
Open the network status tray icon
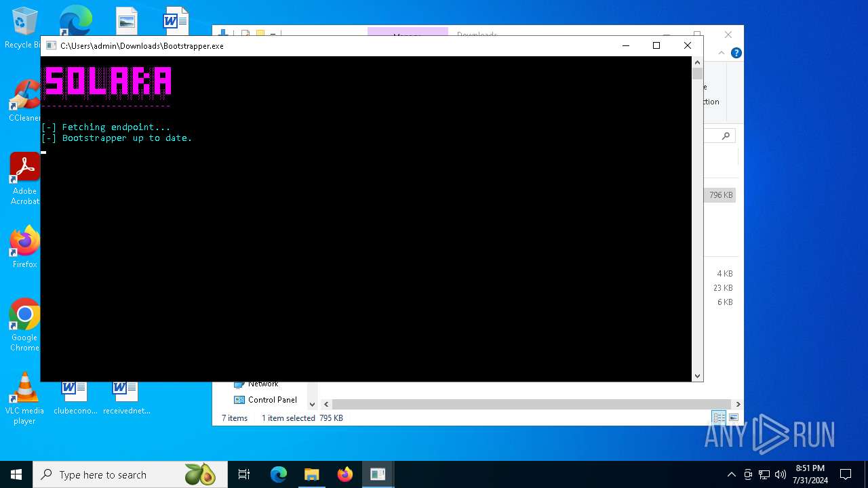764,474
